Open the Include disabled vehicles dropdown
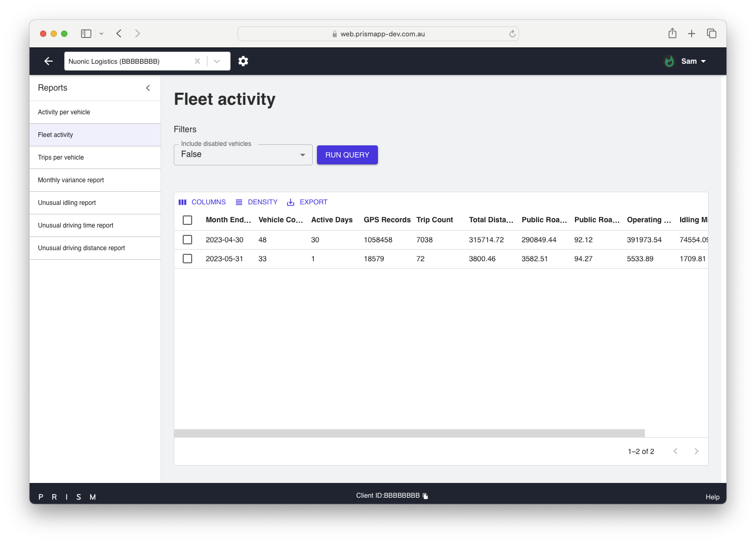Viewport: 756px width, 543px height. tap(243, 155)
